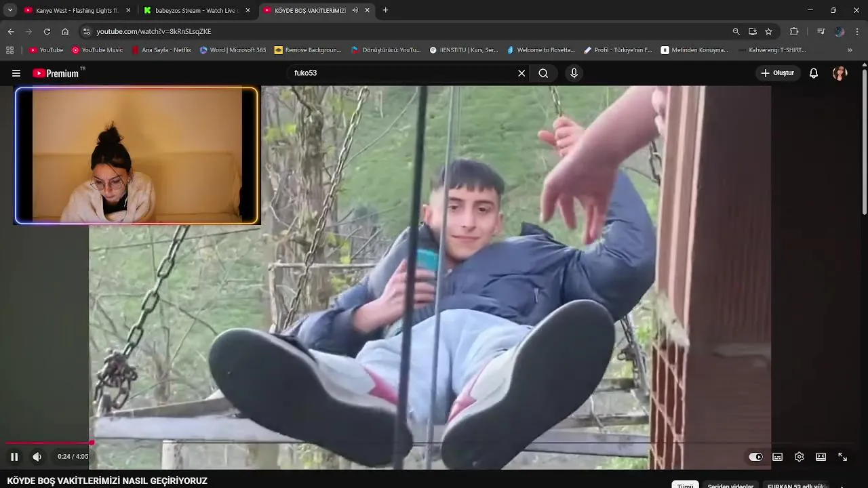Click the youtube.com address bar URL
The height and width of the screenshot is (488, 868).
tap(154, 31)
